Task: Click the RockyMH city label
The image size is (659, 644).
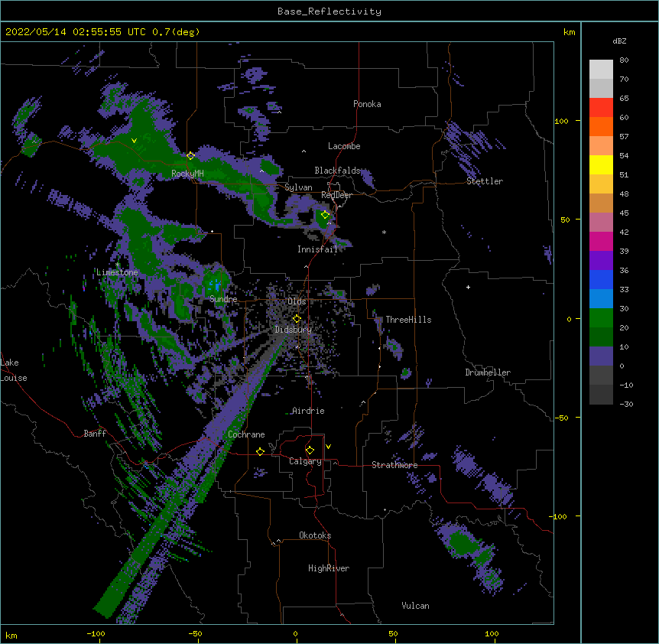Action: tap(187, 174)
